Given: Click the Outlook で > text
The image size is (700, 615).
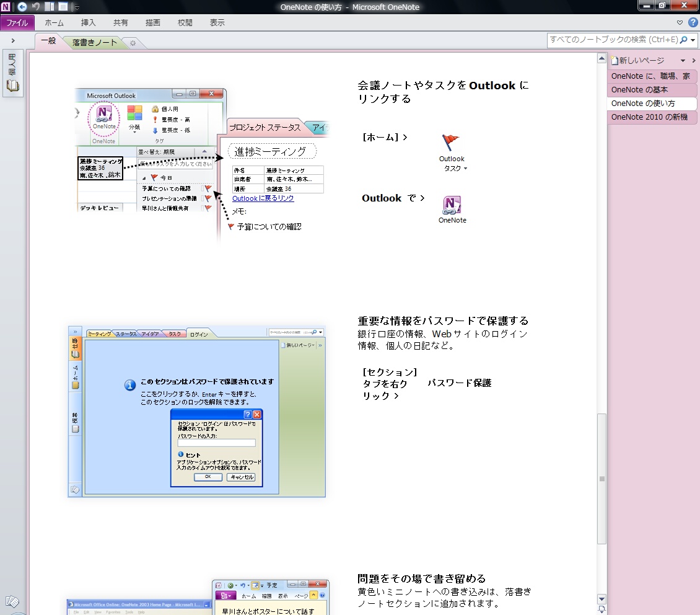Looking at the screenshot, I should tap(393, 198).
